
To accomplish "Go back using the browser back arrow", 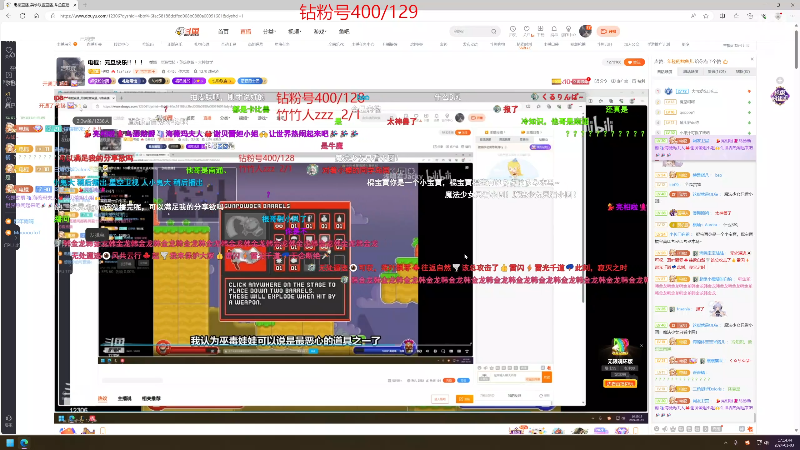I will [9, 16].
